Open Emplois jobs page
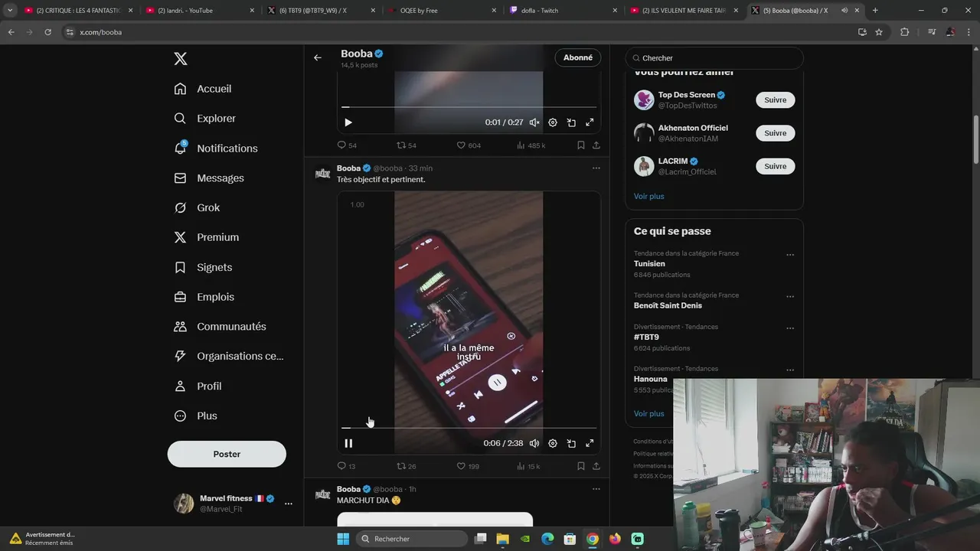The image size is (980, 551). tap(204, 297)
